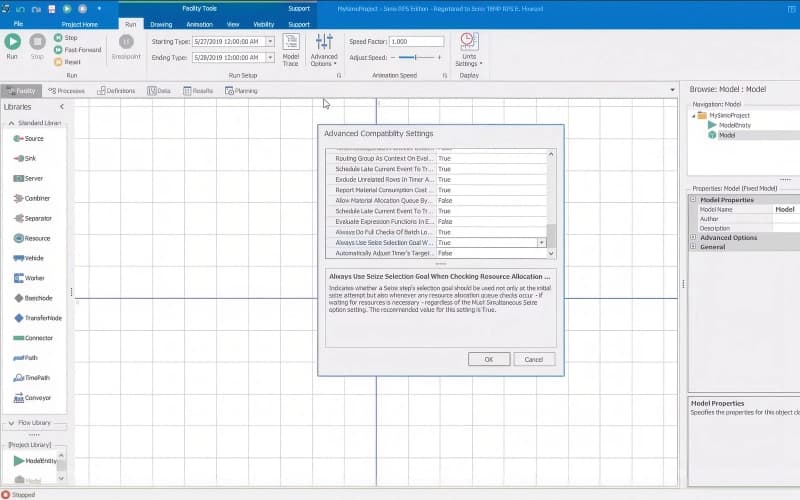Image resolution: width=800 pixels, height=500 pixels.
Task: Pick the Combiner library object
Action: [32, 198]
